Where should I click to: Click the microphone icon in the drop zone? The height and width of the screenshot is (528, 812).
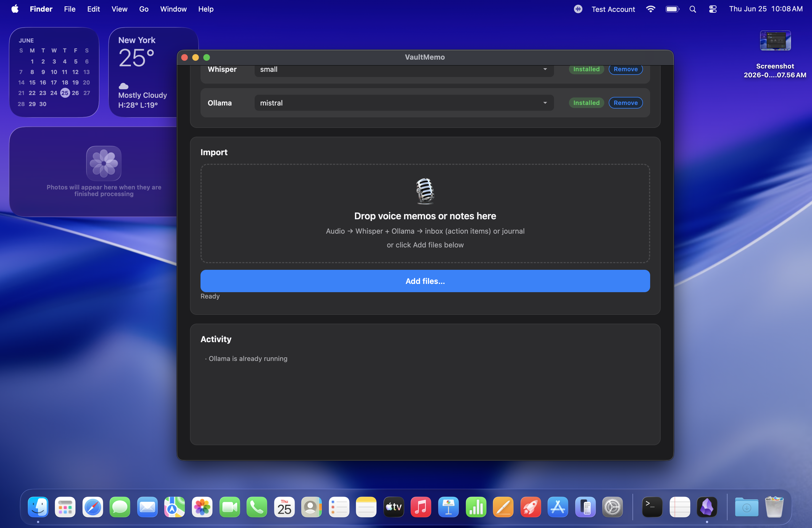coord(425,191)
